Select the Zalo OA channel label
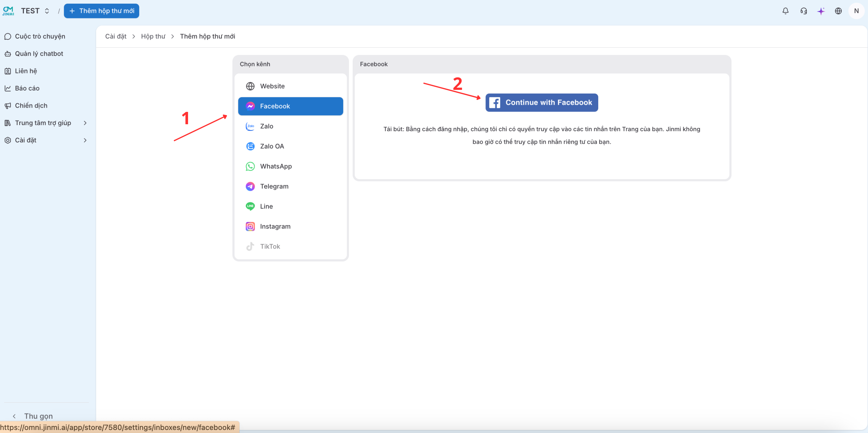The image size is (868, 433). click(x=272, y=146)
